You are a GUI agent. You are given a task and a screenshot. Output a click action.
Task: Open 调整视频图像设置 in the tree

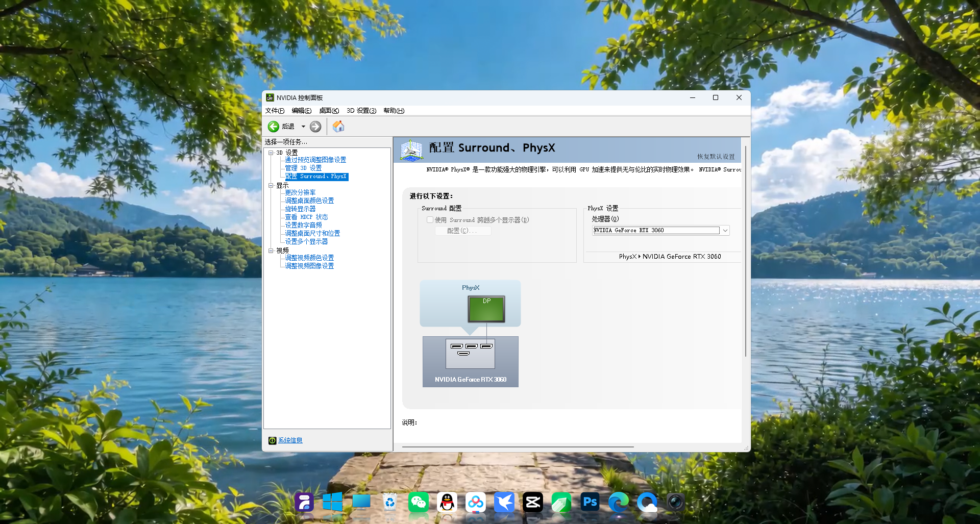pyautogui.click(x=309, y=266)
